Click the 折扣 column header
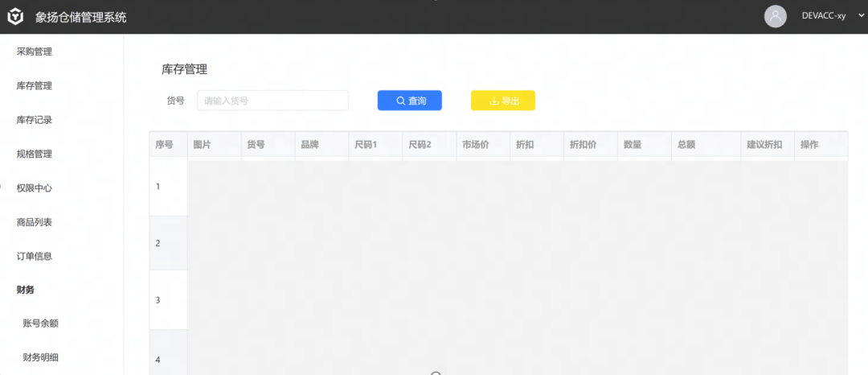 click(x=536, y=145)
